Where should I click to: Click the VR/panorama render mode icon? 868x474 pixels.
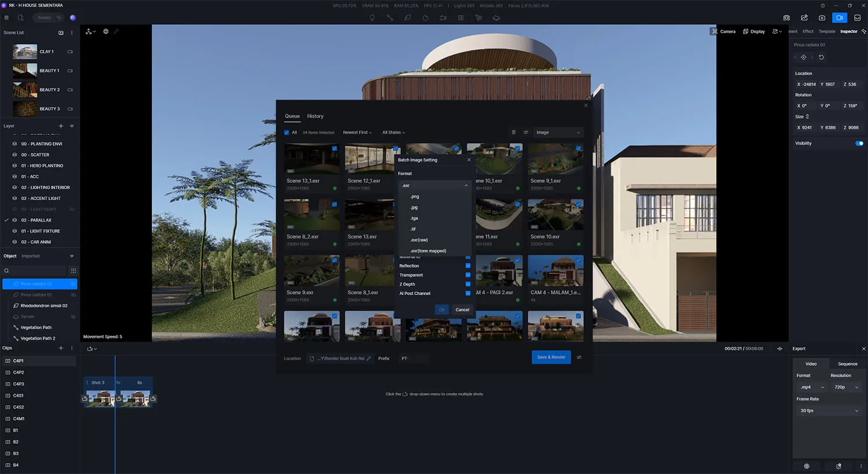pyautogui.click(x=786, y=18)
